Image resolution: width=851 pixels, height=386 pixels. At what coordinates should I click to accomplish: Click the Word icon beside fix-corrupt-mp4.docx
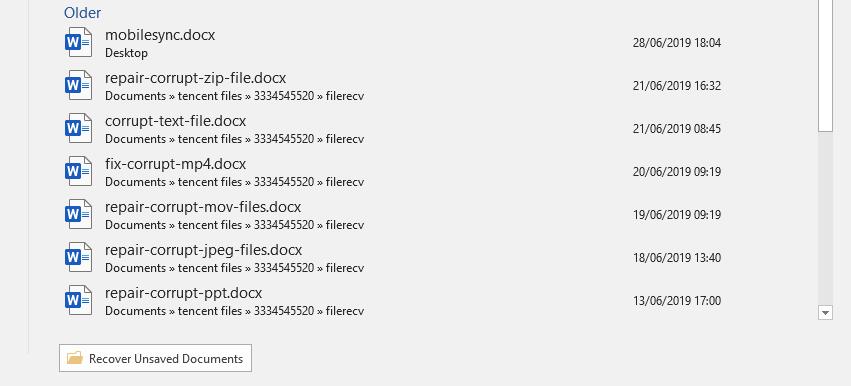(79, 171)
